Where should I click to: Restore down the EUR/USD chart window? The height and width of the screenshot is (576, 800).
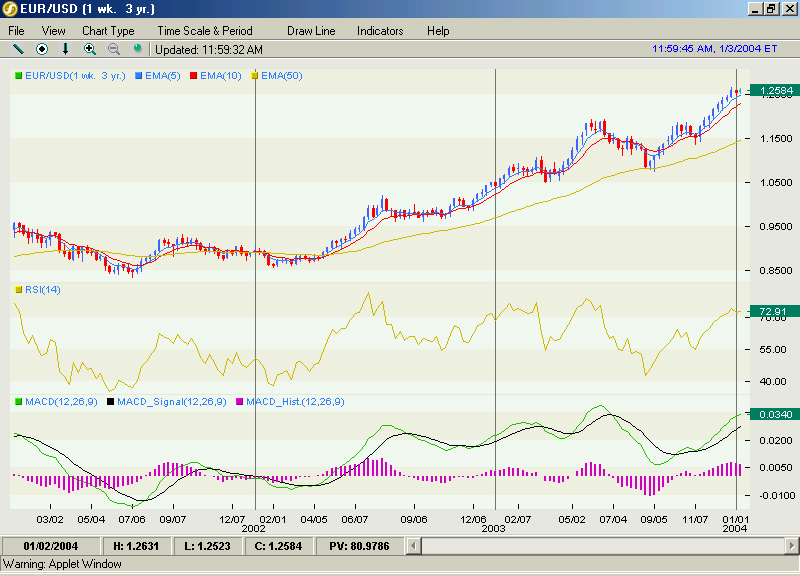pos(771,9)
